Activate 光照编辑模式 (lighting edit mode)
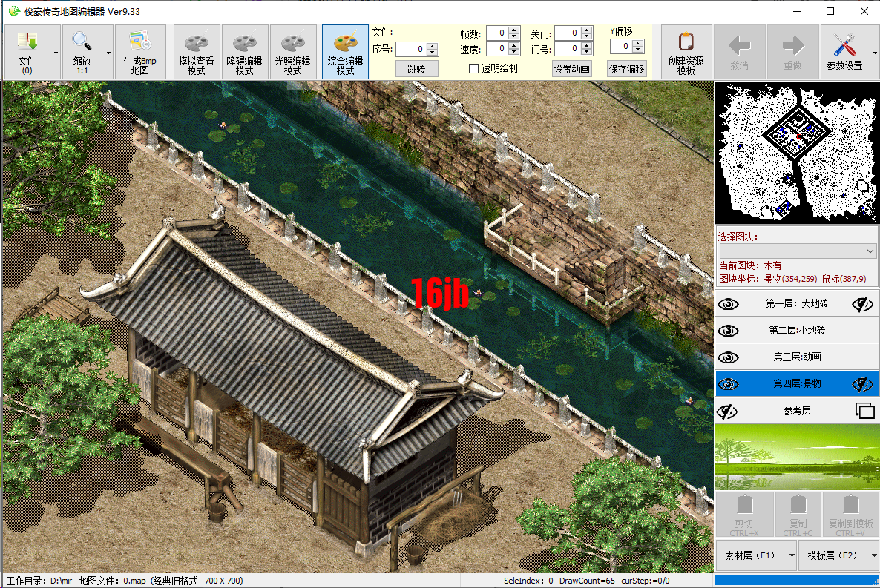880x588 pixels. (293, 51)
